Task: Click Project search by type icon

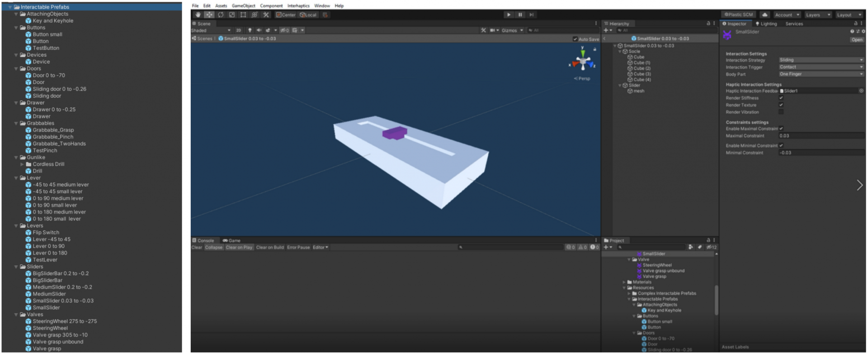Action: 691,247
